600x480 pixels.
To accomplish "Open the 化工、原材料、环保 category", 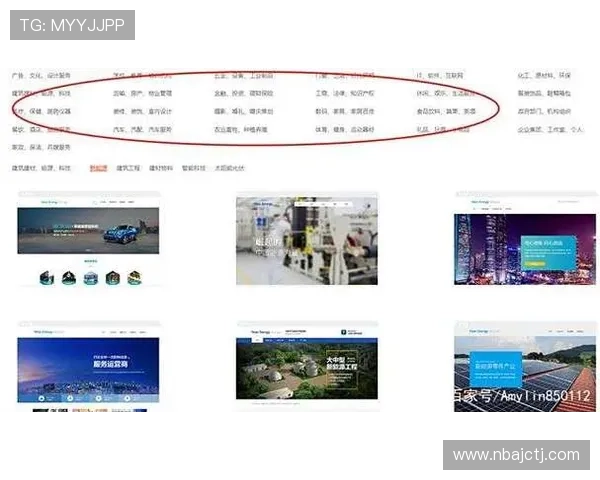I will click(544, 75).
